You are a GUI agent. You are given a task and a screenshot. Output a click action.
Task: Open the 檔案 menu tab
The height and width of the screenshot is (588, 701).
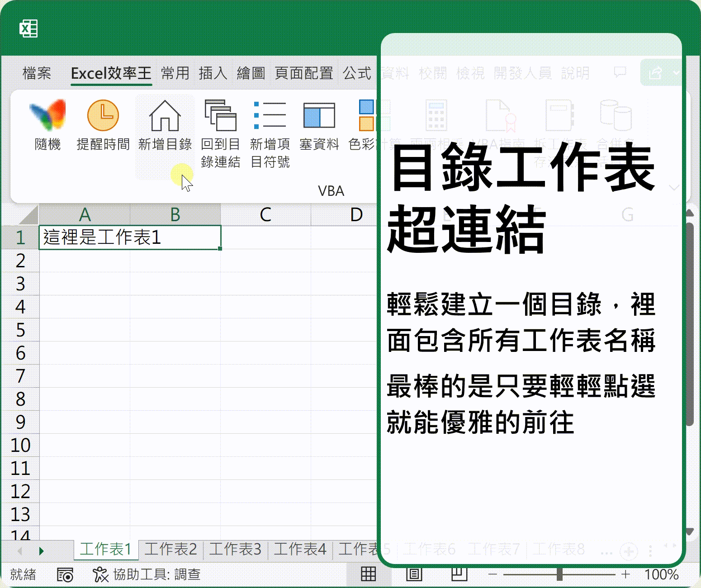[x=37, y=73]
